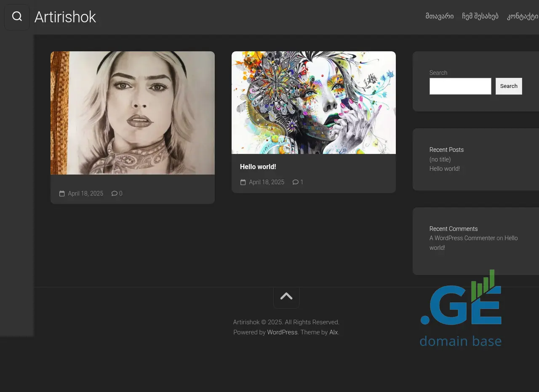
Task: Focus the sidebar search text field
Action: click(460, 86)
